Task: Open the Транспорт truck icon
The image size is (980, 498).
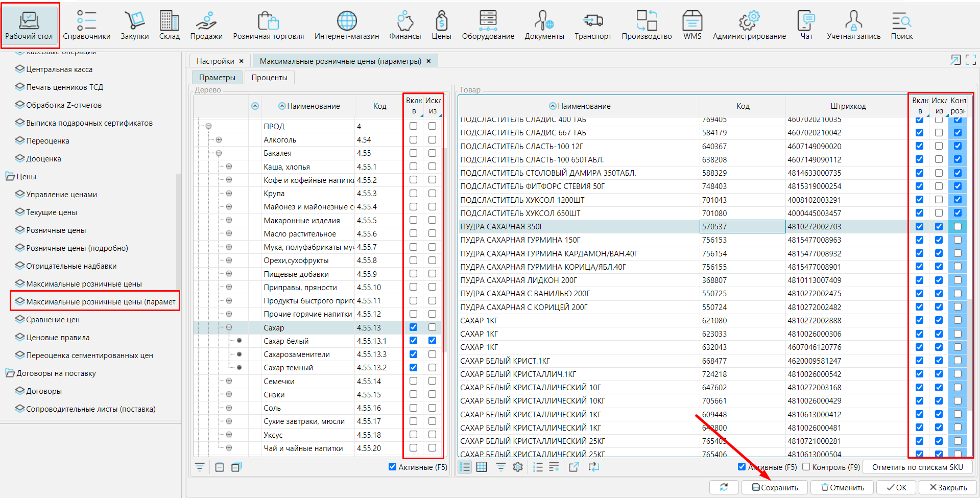Action: (592, 26)
